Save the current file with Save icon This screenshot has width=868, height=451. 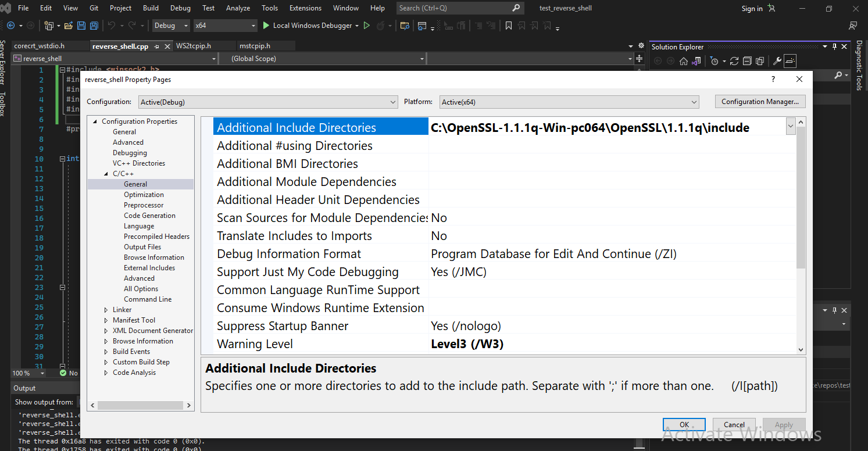81,26
